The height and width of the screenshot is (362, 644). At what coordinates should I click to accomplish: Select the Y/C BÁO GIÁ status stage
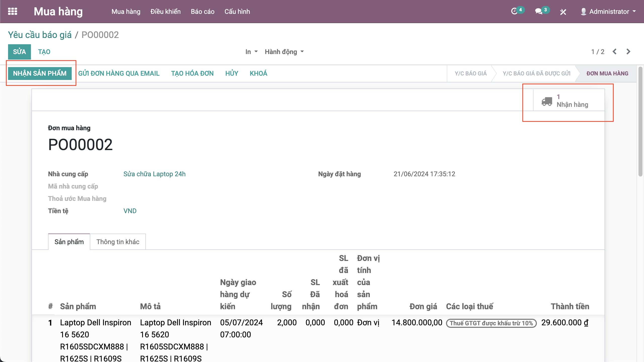[470, 73]
